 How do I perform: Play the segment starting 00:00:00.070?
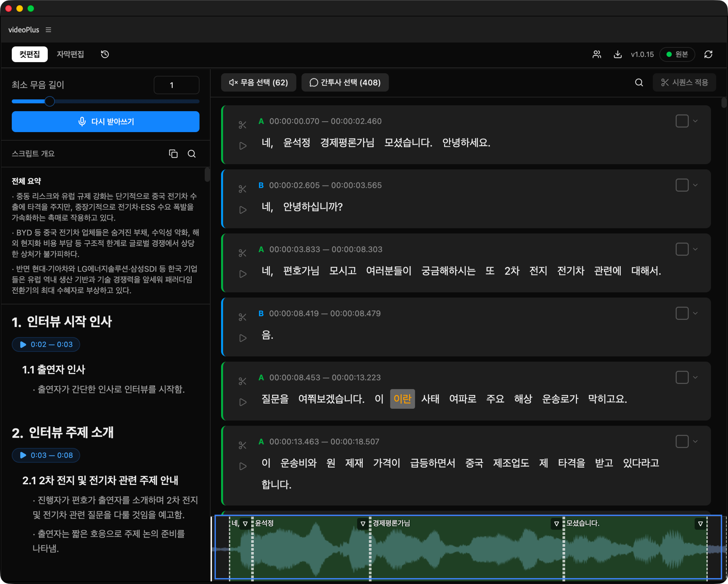pyautogui.click(x=242, y=146)
